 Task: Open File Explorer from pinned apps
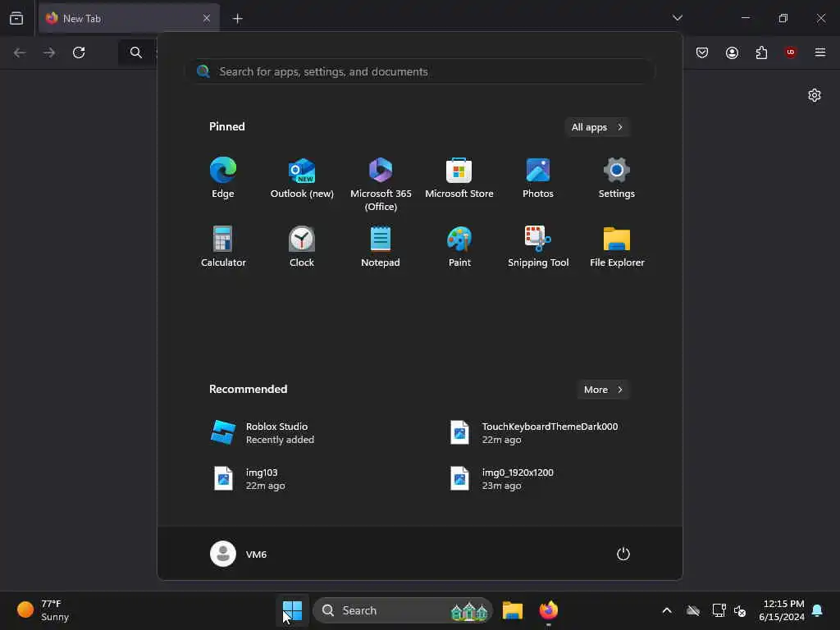[617, 246]
